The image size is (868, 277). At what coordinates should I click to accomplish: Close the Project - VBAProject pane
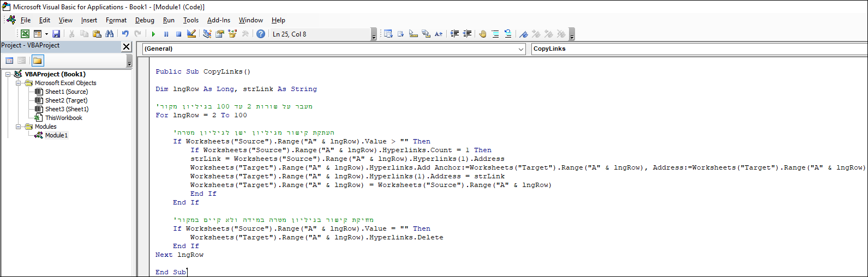[126, 46]
